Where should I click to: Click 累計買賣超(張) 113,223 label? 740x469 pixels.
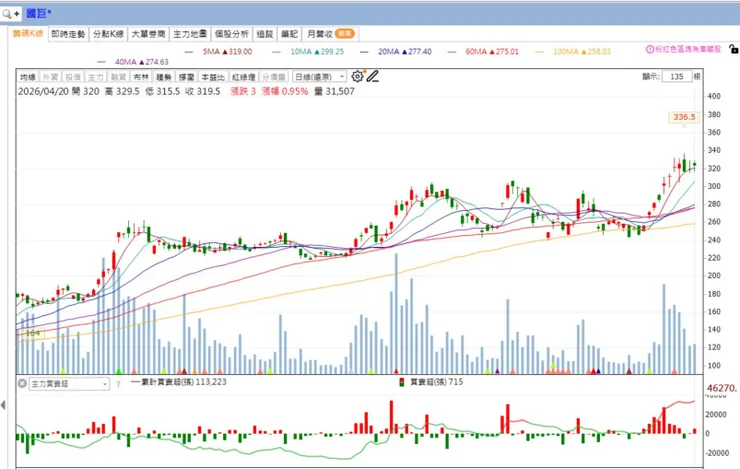point(184,382)
